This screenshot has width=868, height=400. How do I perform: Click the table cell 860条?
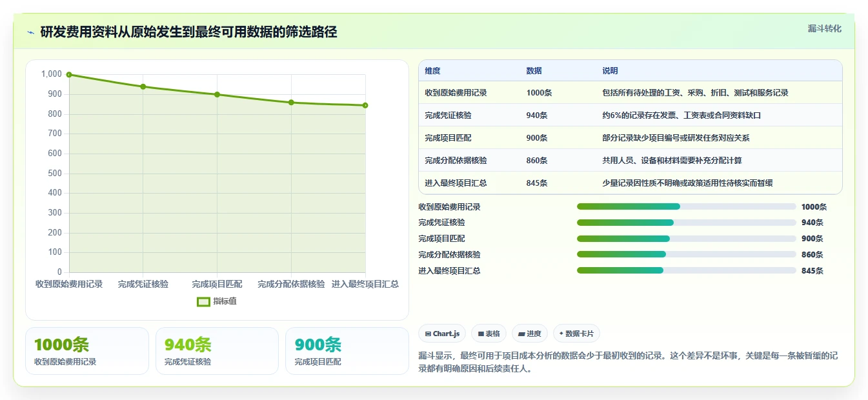pos(537,161)
